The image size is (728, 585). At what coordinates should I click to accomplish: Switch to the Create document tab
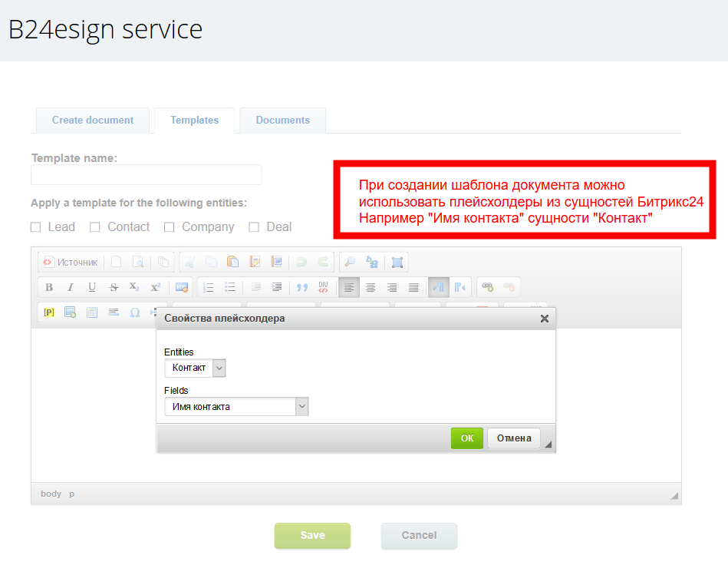coord(93,121)
